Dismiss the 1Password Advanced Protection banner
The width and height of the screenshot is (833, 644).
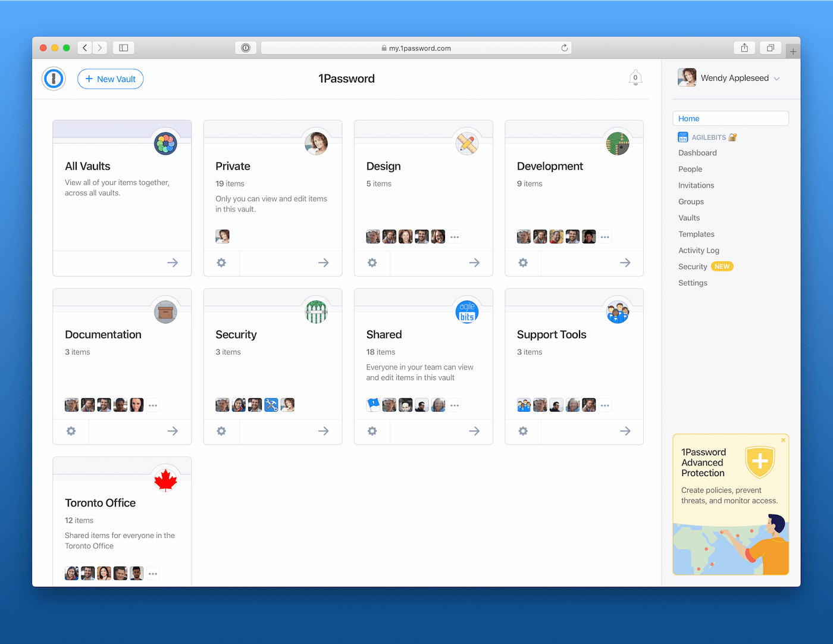coord(783,440)
